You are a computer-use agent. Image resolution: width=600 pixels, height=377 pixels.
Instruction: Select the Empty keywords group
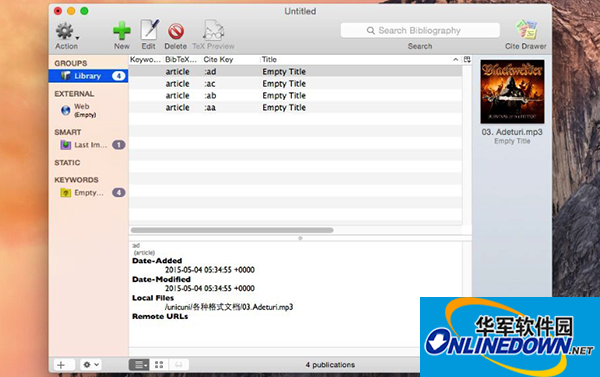88,193
